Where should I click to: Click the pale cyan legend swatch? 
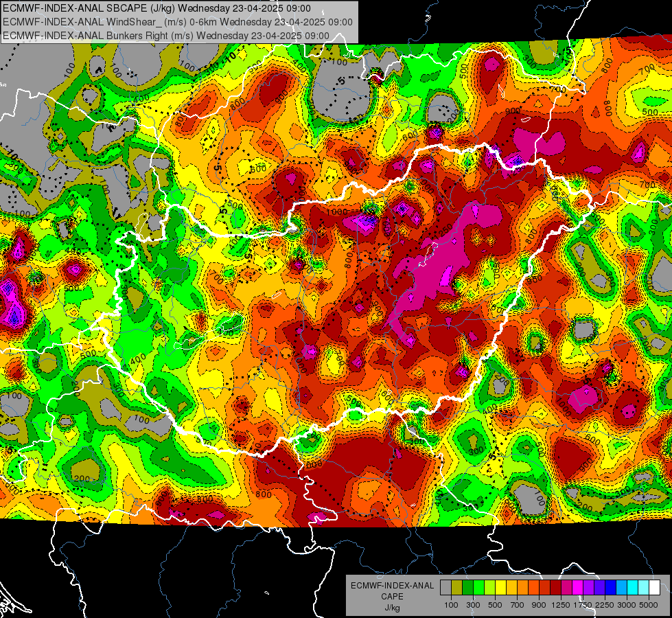[x=644, y=588]
